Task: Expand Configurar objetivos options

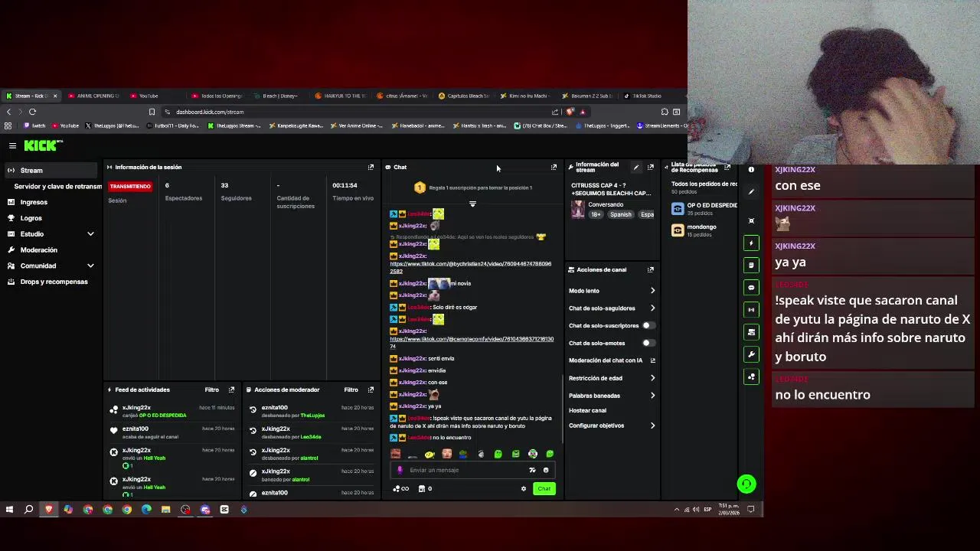Action: click(652, 425)
